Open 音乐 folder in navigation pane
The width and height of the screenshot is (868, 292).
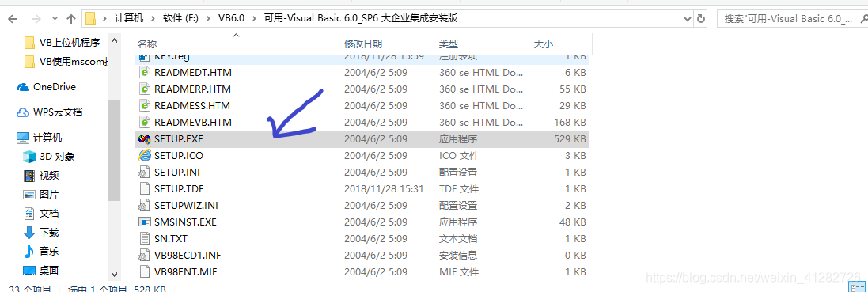pos(48,251)
